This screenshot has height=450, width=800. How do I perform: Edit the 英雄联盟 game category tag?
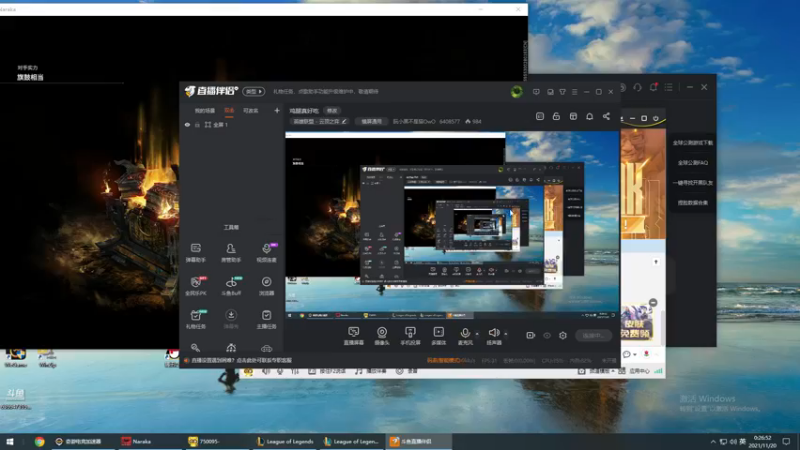click(319, 121)
